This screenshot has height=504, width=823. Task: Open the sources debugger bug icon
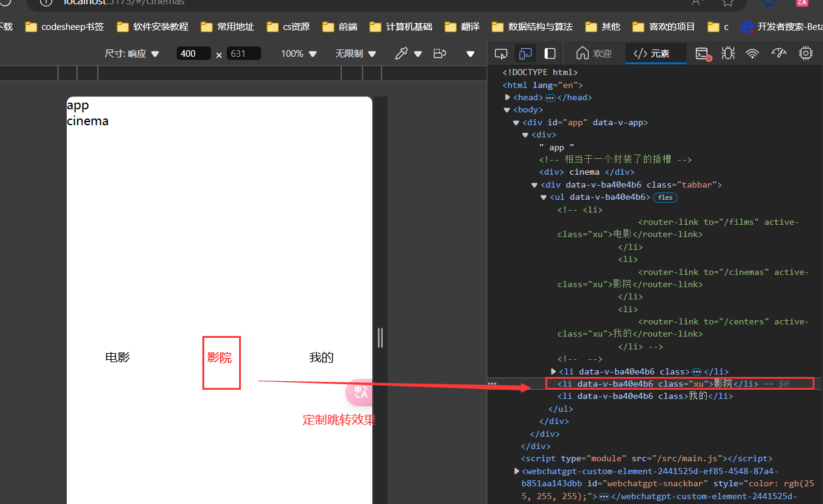tap(728, 54)
